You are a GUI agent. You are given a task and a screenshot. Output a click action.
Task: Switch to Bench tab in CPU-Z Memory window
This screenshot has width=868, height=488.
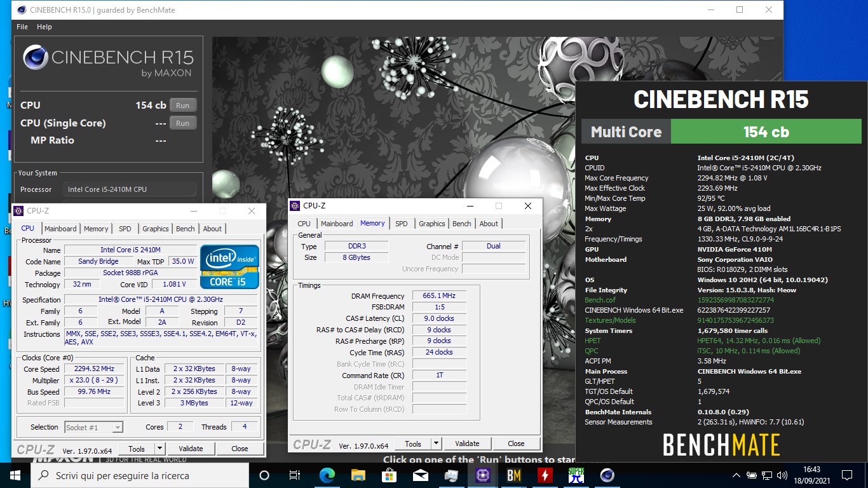coord(462,224)
